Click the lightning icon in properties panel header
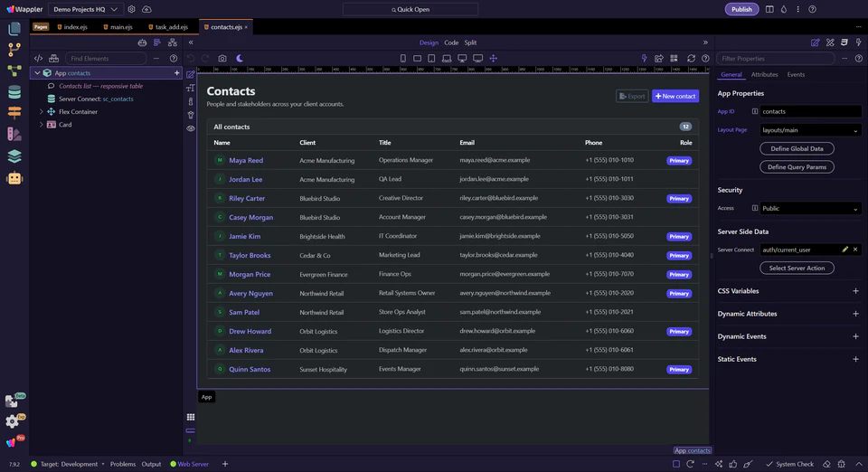The width and height of the screenshot is (868, 472). 859,42
